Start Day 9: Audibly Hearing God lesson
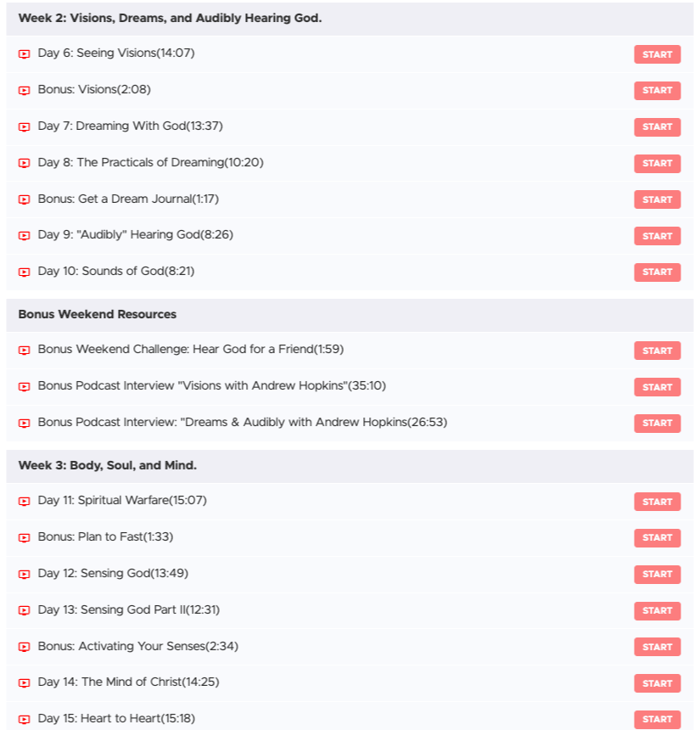The image size is (700, 730). coord(658,236)
